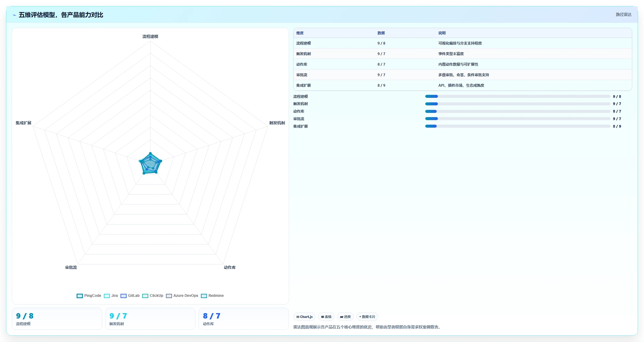Click the 集成扩展 progress bar

click(518, 126)
